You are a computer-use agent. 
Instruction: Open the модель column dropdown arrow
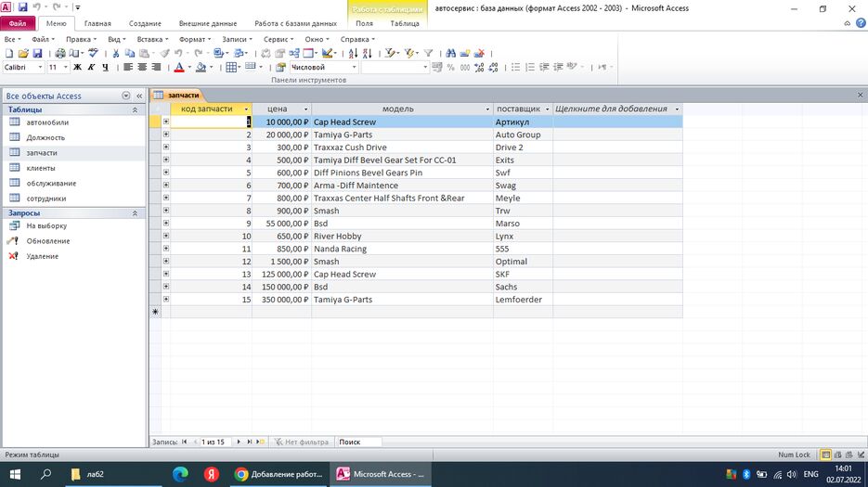click(487, 109)
